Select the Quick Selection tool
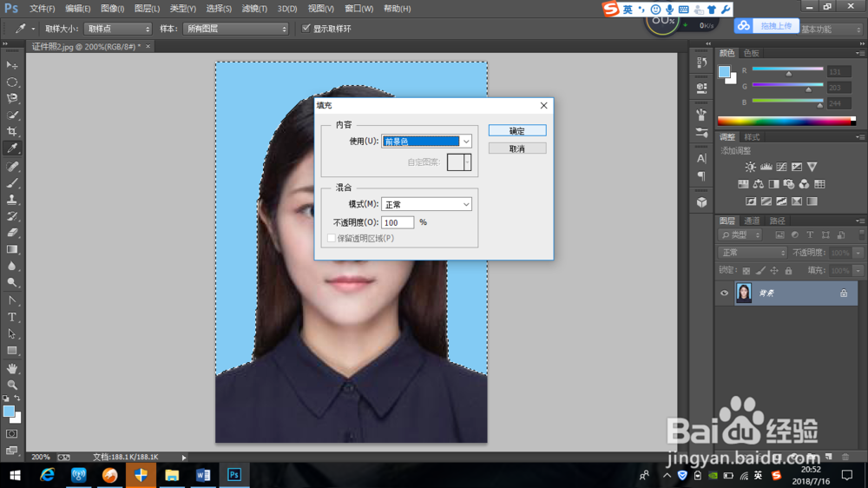The image size is (868, 488). pos(11,115)
